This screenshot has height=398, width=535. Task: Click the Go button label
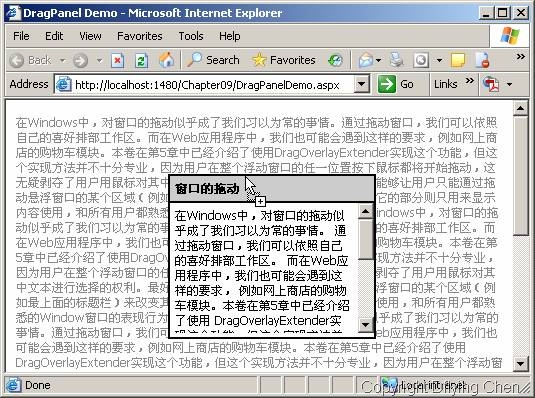click(407, 84)
